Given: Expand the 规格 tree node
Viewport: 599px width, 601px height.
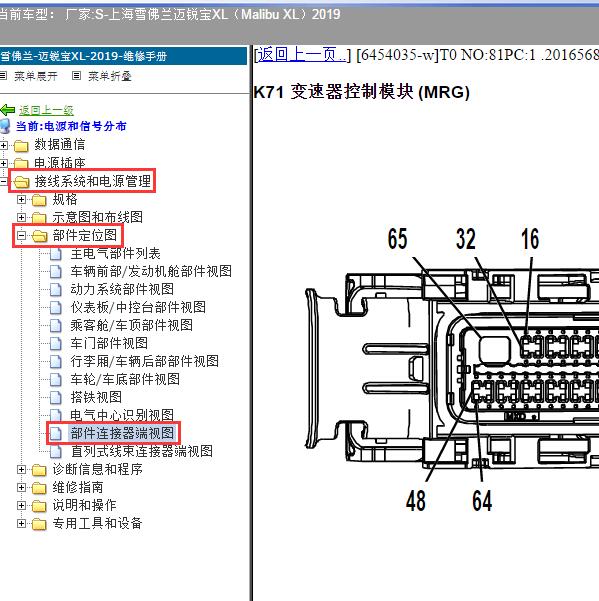Looking at the screenshot, I should (x=21, y=199).
